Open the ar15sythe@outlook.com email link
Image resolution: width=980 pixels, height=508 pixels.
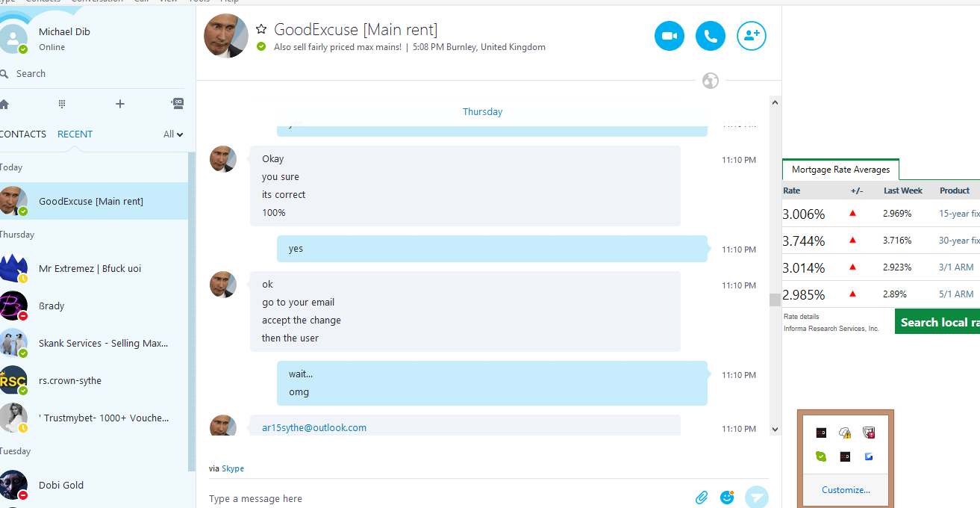point(314,428)
